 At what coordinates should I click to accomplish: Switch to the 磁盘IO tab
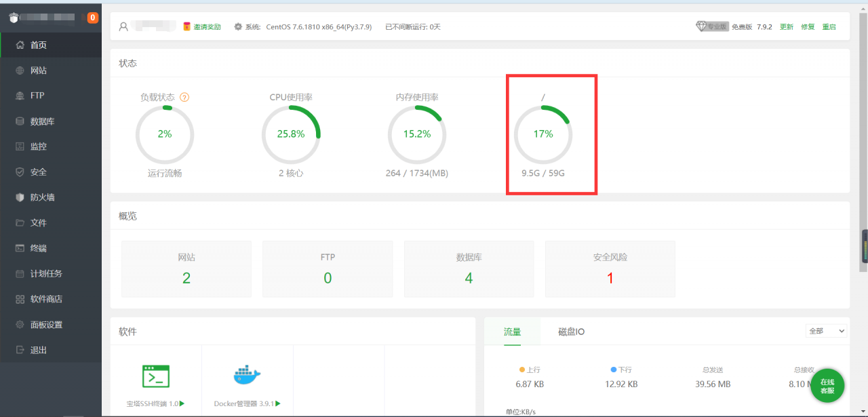(x=571, y=332)
